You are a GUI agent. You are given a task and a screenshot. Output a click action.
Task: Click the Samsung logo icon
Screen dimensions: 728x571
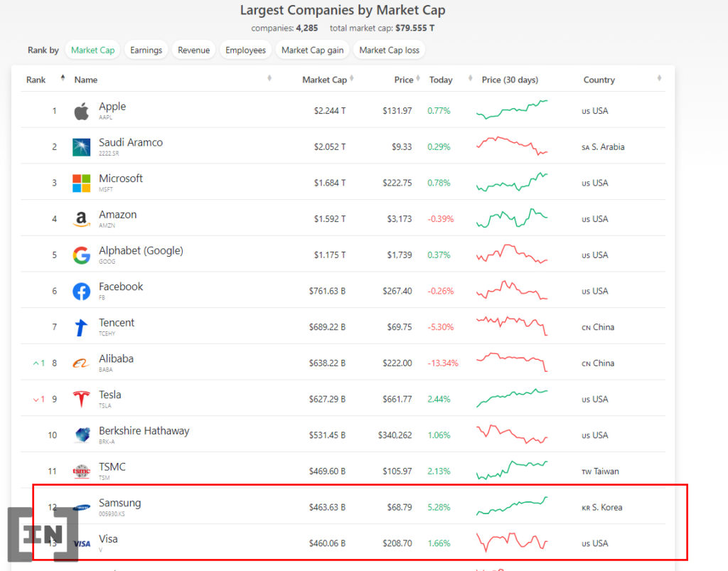[82, 508]
